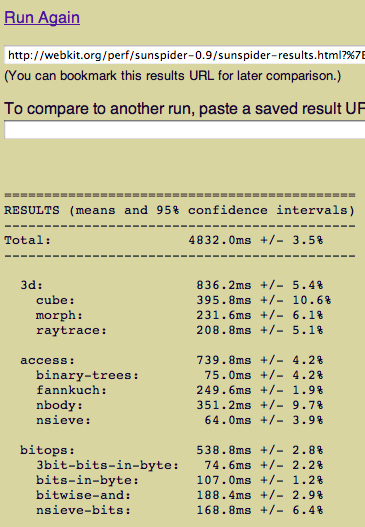This screenshot has height=527, width=365.
Task: Click the raytrace: test label
Action: [71, 330]
